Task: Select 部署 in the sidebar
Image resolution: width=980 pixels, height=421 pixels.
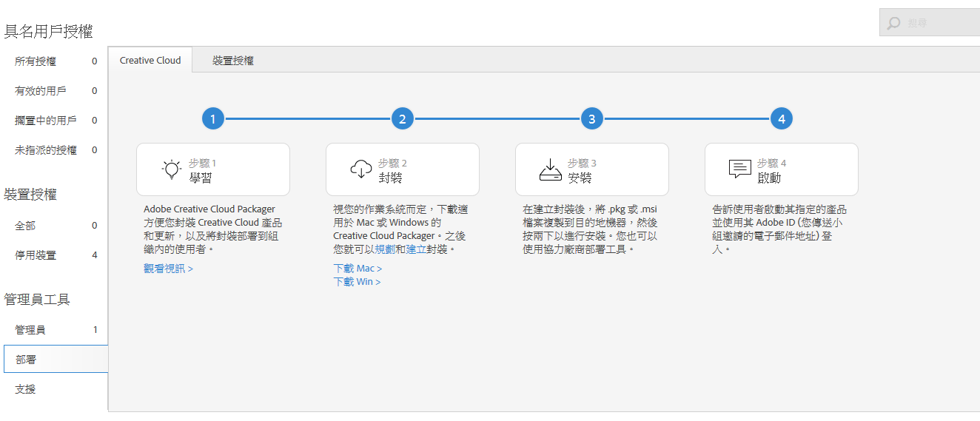Action: 56,359
